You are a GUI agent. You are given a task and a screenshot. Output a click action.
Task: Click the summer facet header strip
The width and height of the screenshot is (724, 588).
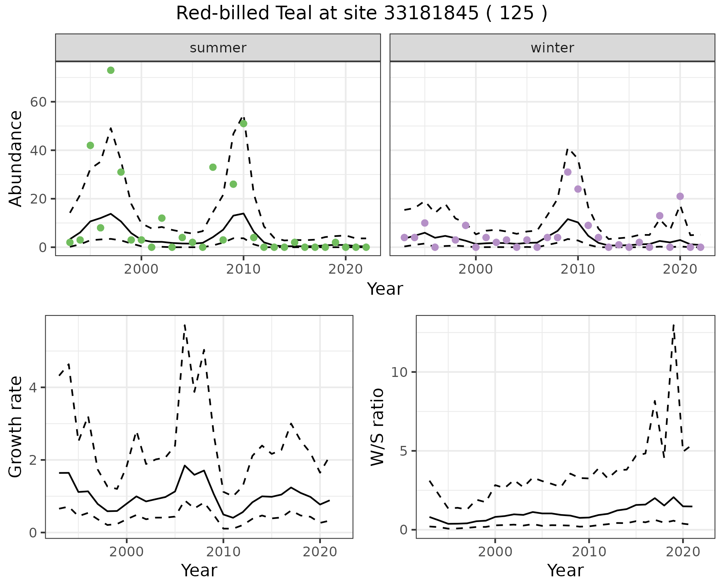point(218,48)
